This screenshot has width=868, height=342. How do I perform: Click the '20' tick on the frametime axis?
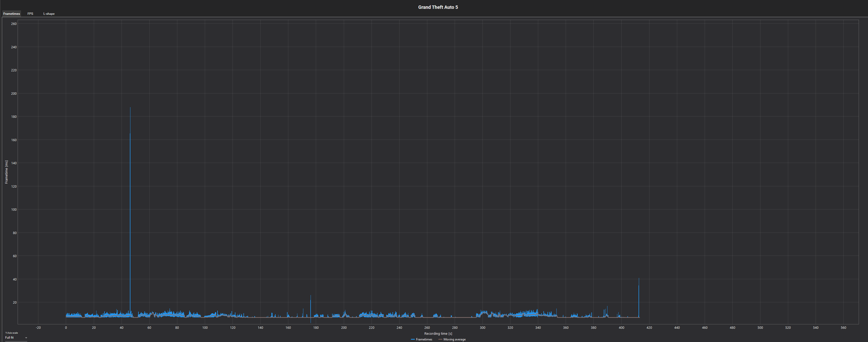click(15, 303)
